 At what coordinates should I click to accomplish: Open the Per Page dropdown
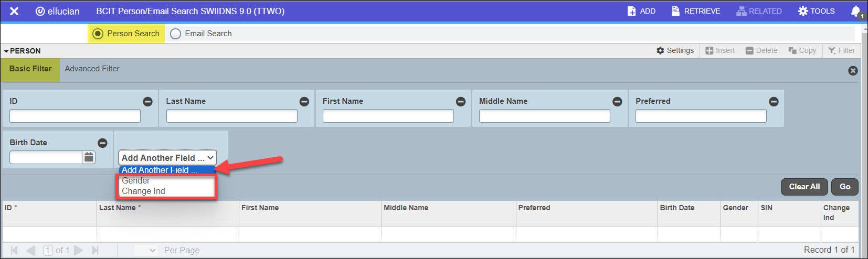pyautogui.click(x=146, y=251)
